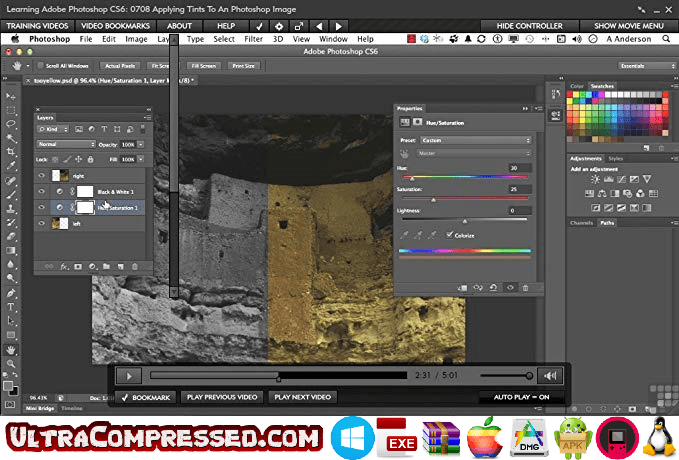Select the Lasso tool
Image resolution: width=679 pixels, height=460 pixels.
11,124
